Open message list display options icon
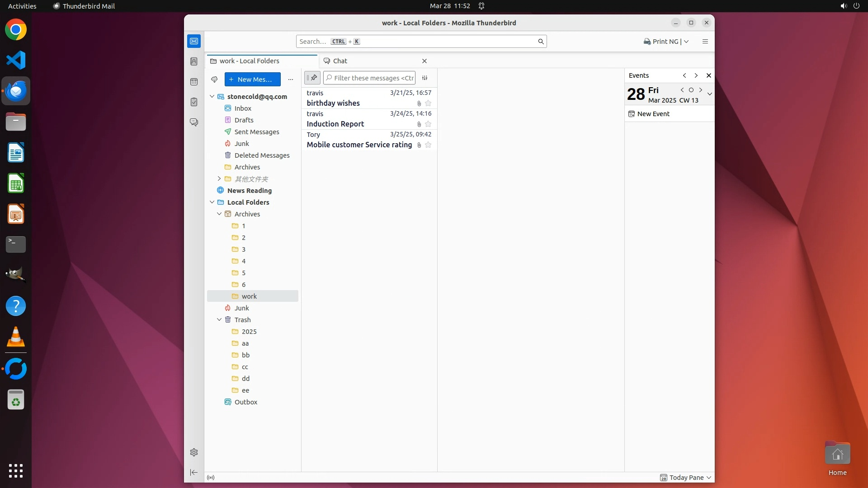Image resolution: width=868 pixels, height=488 pixels. click(x=425, y=78)
